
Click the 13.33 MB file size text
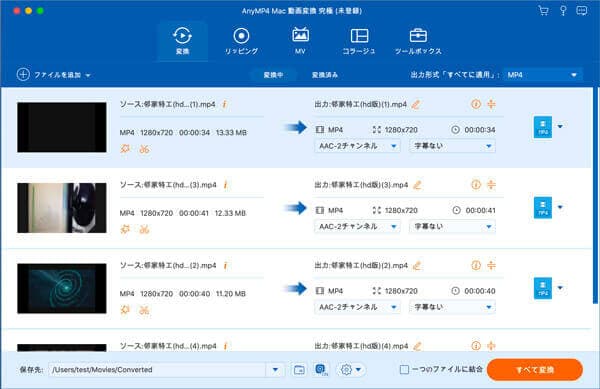[232, 133]
